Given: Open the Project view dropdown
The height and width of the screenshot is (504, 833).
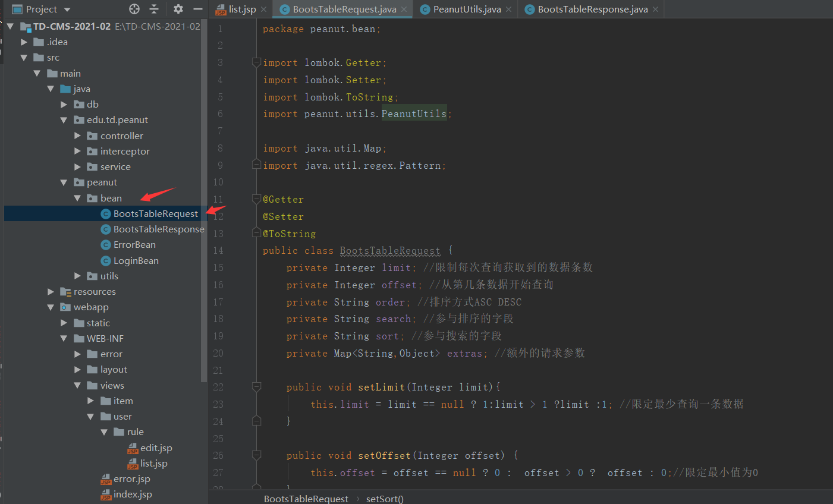Looking at the screenshot, I should pyautogui.click(x=67, y=10).
